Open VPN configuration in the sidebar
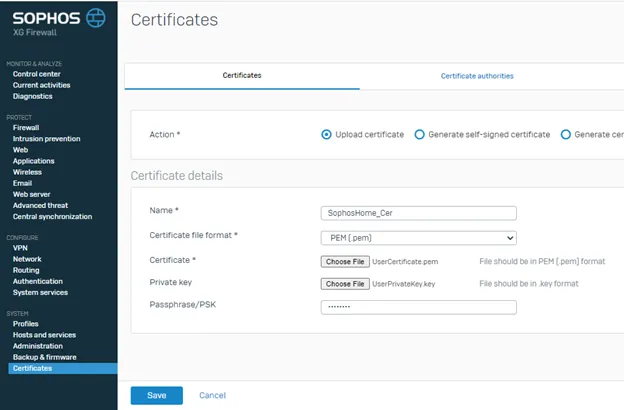This screenshot has width=624, height=410. [20, 248]
